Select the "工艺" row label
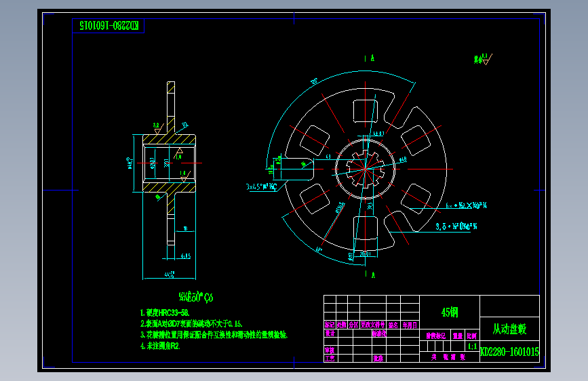This screenshot has height=381, width=588. pyautogui.click(x=330, y=359)
